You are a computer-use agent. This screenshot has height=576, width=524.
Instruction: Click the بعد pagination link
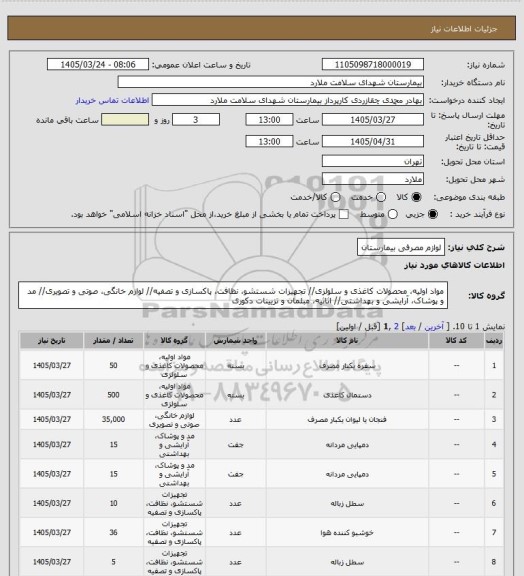pos(410,327)
